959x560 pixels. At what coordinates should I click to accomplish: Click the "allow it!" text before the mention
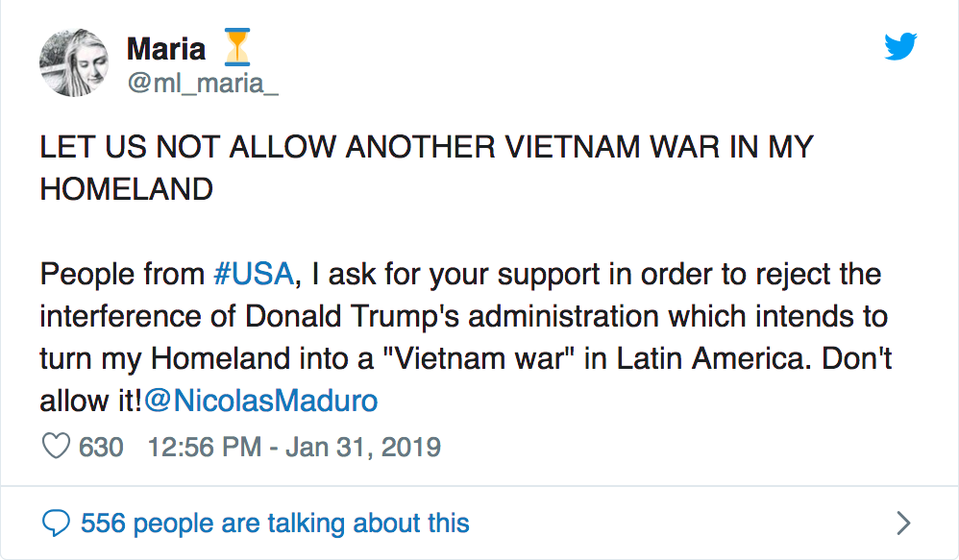tap(91, 400)
